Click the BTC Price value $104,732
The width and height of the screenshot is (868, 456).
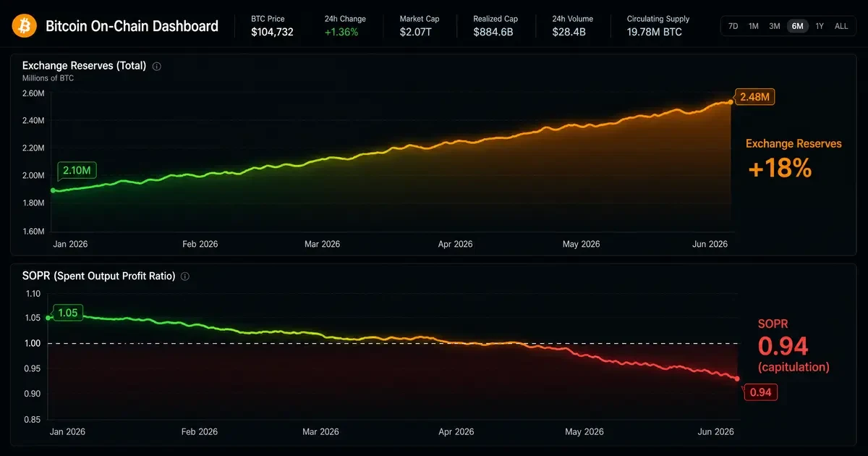pos(272,32)
